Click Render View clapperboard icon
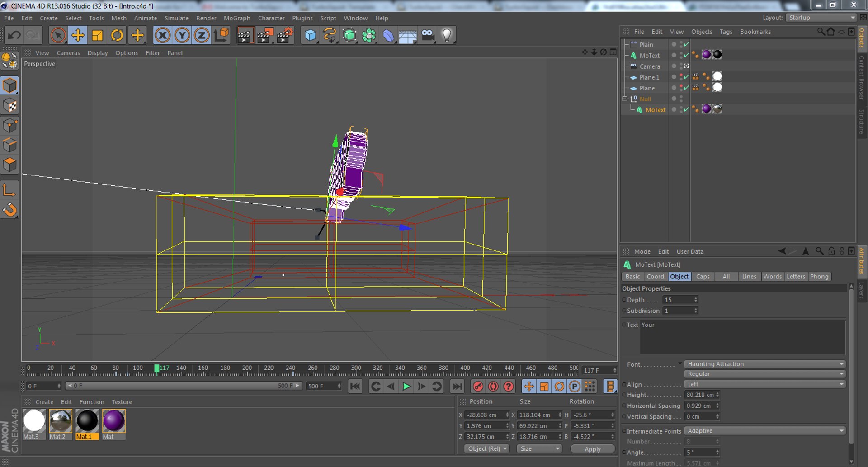 [245, 35]
